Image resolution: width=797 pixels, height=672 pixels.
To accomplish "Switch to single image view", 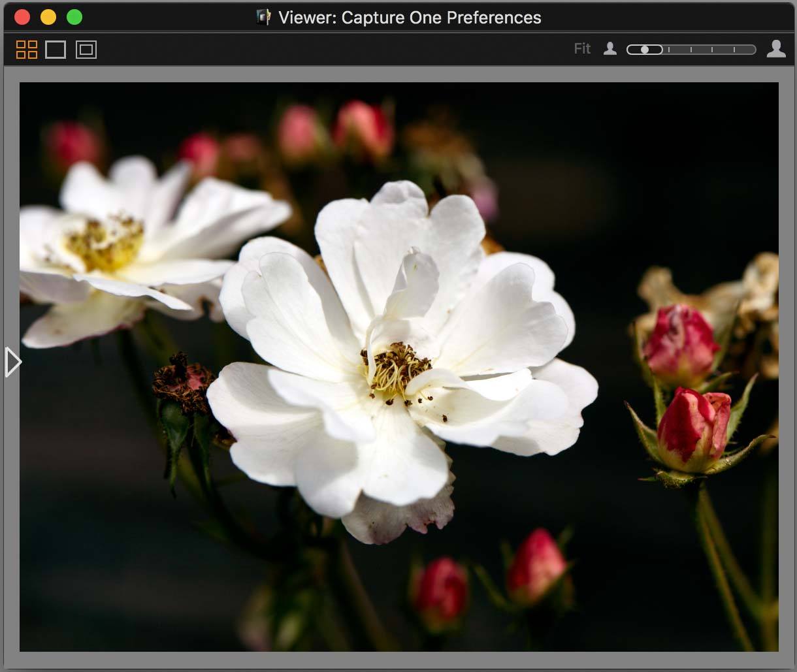I will click(56, 50).
